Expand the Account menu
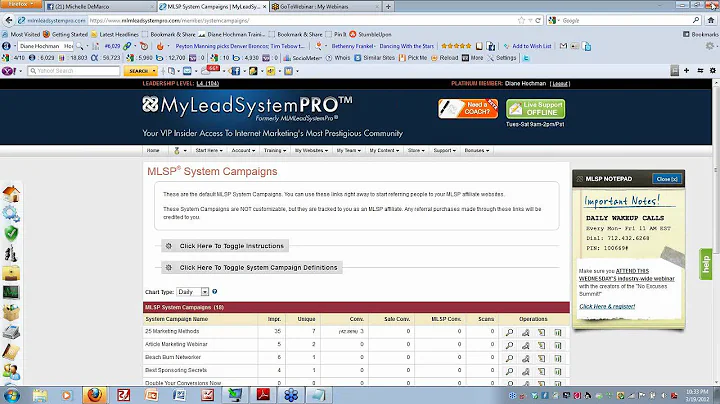 [243, 151]
